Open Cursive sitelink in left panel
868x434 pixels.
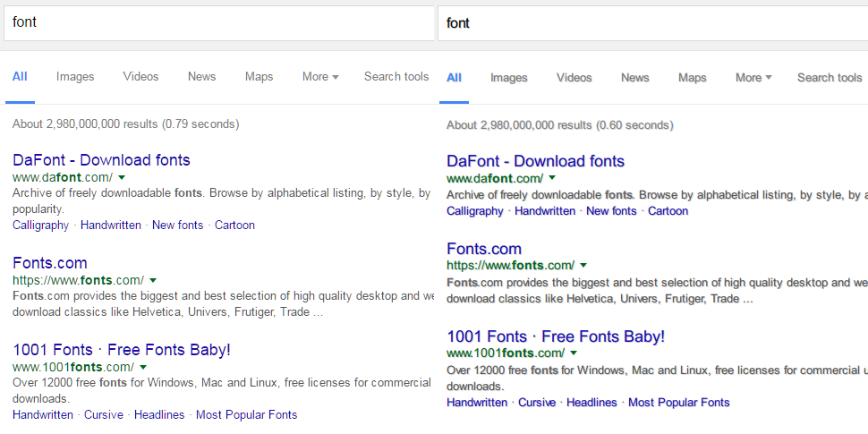click(x=104, y=415)
